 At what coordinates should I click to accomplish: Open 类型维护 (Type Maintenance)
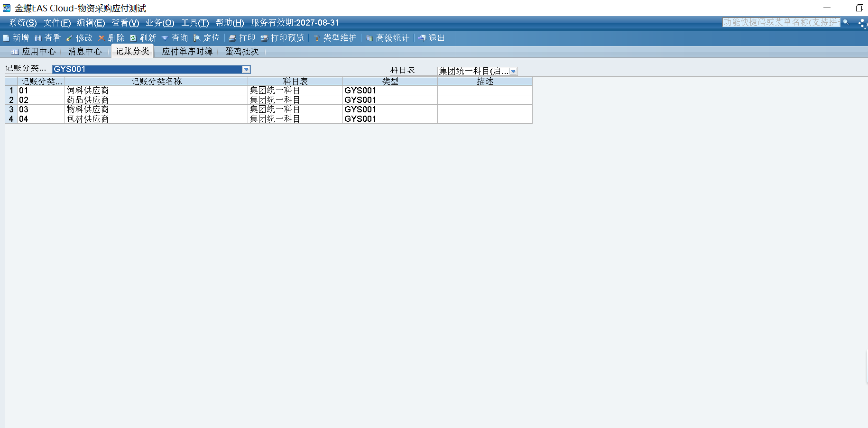point(335,38)
